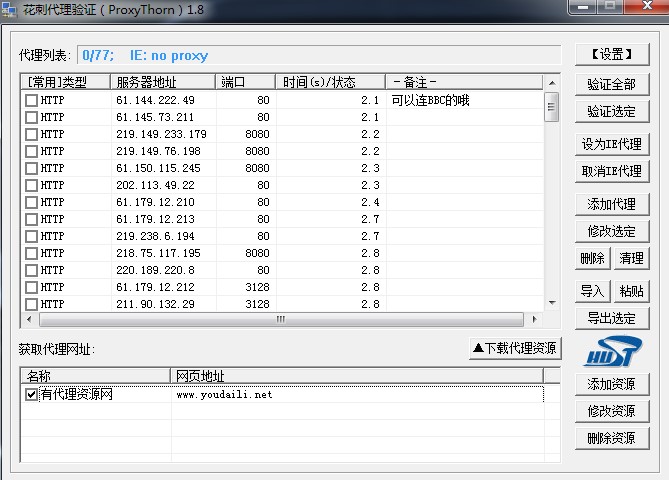This screenshot has height=480, width=669.
Task: Click 删除资源 to delete resource
Action: (x=612, y=438)
